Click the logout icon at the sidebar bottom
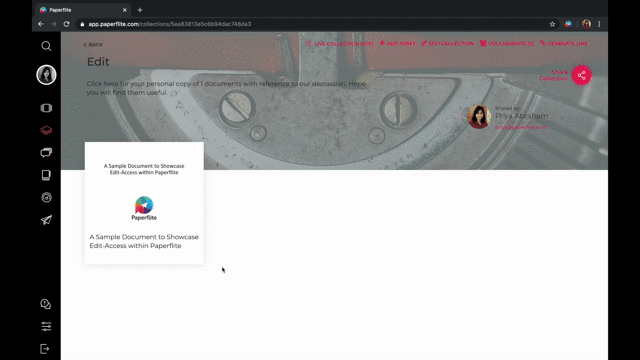Viewport: 640px width, 360px height. (45, 349)
